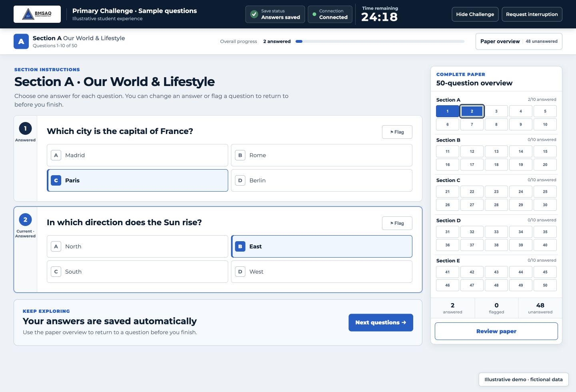This screenshot has height=392, width=576.
Task: Open question 20 in Section B
Action: 545,165
